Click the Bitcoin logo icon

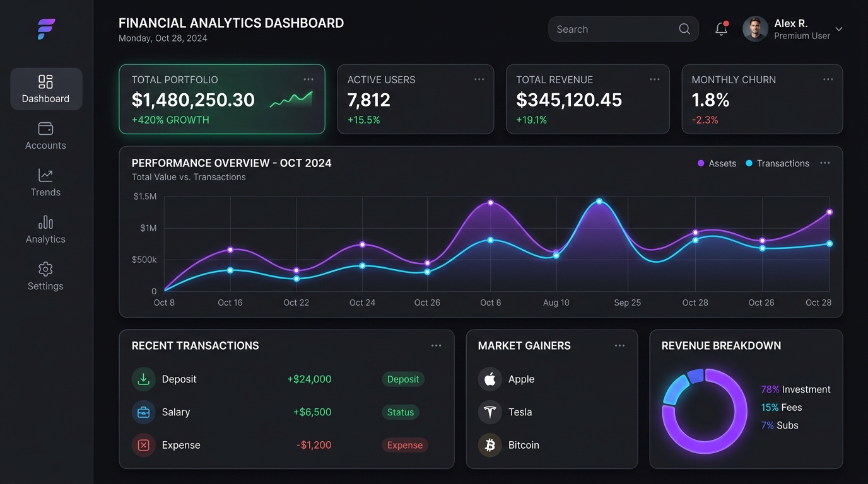(x=490, y=445)
